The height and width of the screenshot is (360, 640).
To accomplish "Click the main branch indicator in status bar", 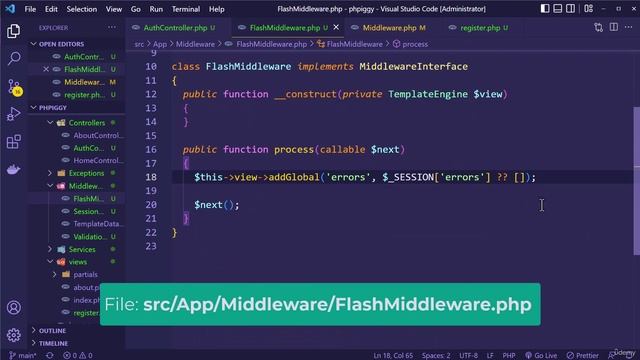I will (22, 356).
